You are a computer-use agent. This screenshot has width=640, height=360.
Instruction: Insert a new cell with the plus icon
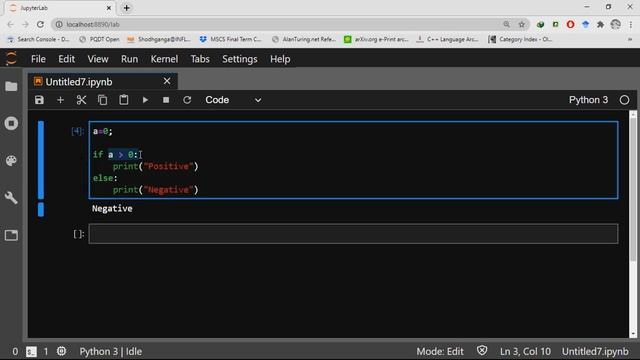pyautogui.click(x=60, y=100)
